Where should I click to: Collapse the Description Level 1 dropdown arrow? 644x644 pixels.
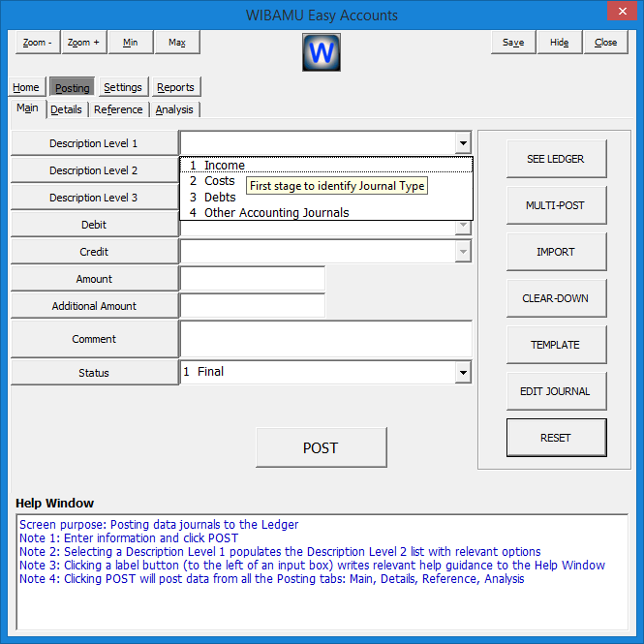pyautogui.click(x=463, y=143)
